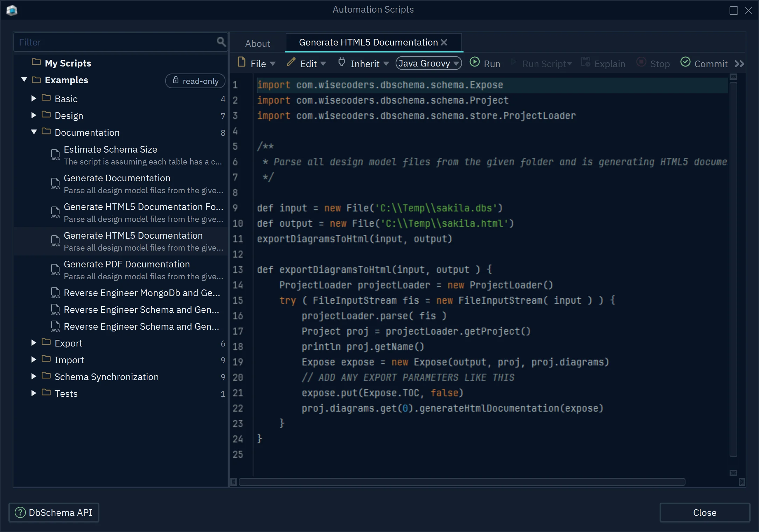Select Generate HTML5 Documentation Fo... script
759x532 pixels.
coord(121,212)
